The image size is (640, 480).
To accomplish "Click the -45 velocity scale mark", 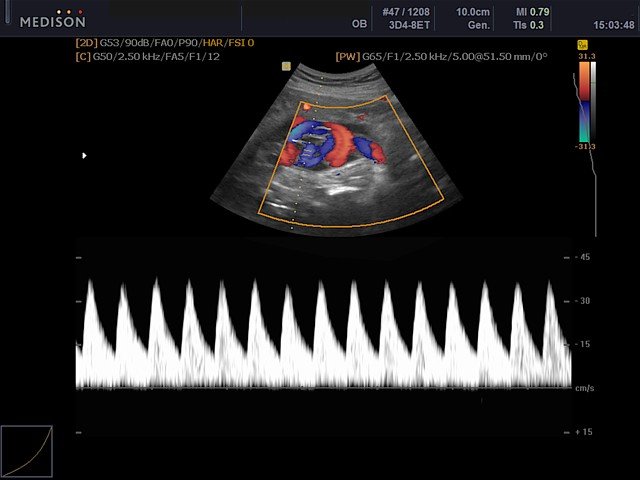I will (x=582, y=257).
